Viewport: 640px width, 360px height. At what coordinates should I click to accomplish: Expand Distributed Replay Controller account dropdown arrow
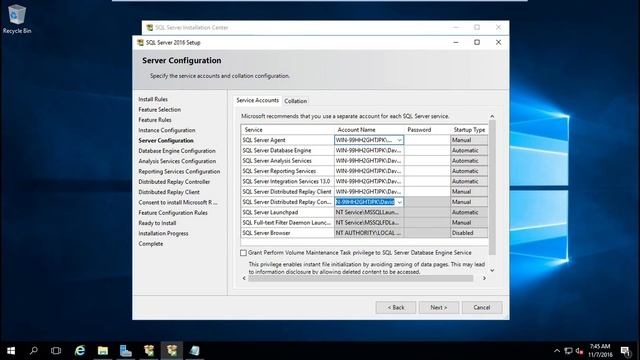[399, 202]
